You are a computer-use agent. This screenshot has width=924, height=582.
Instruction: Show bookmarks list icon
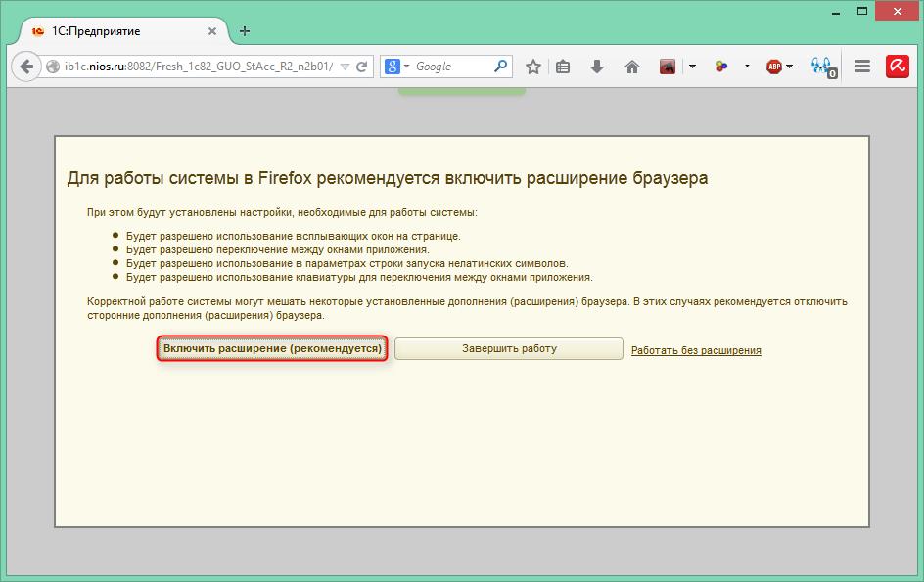563,67
